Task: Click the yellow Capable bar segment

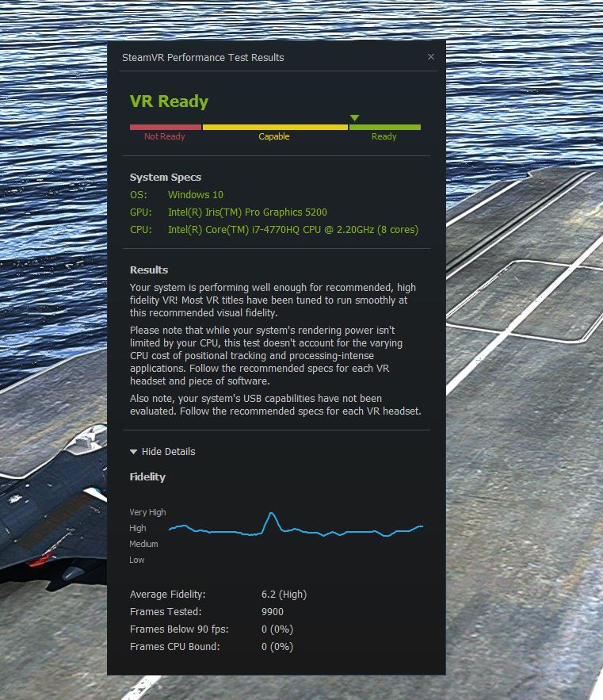Action: [x=275, y=127]
